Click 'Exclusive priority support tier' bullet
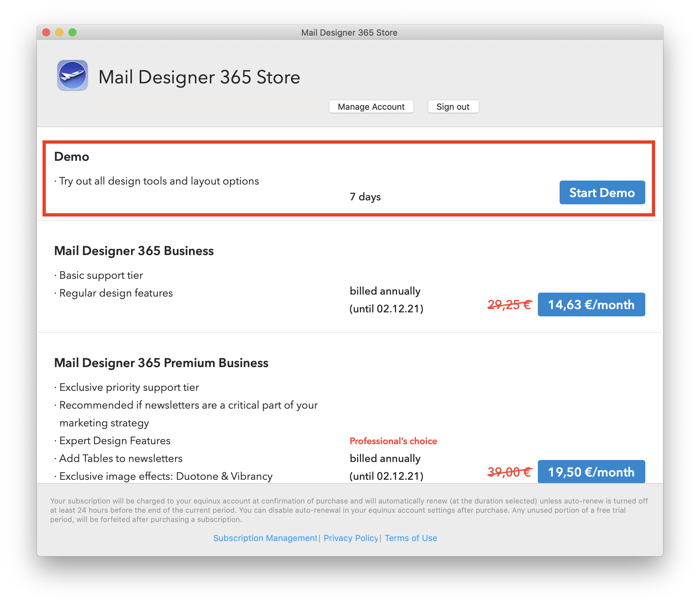Screen dimensions: 700x605 click(x=127, y=387)
